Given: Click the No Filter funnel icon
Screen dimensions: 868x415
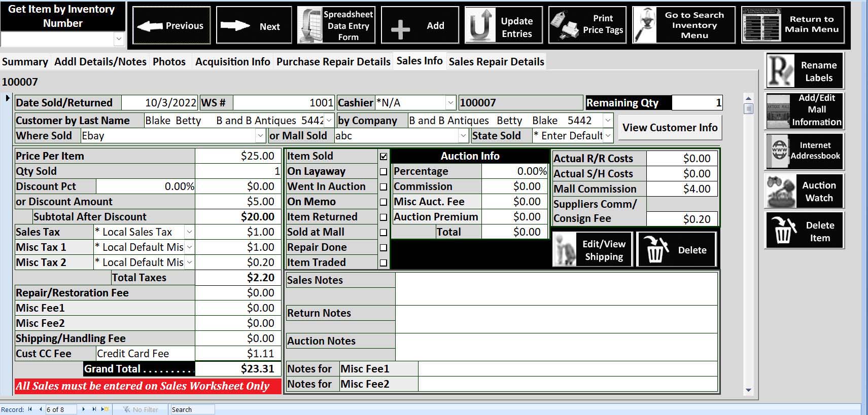Looking at the screenshot, I should (x=126, y=409).
